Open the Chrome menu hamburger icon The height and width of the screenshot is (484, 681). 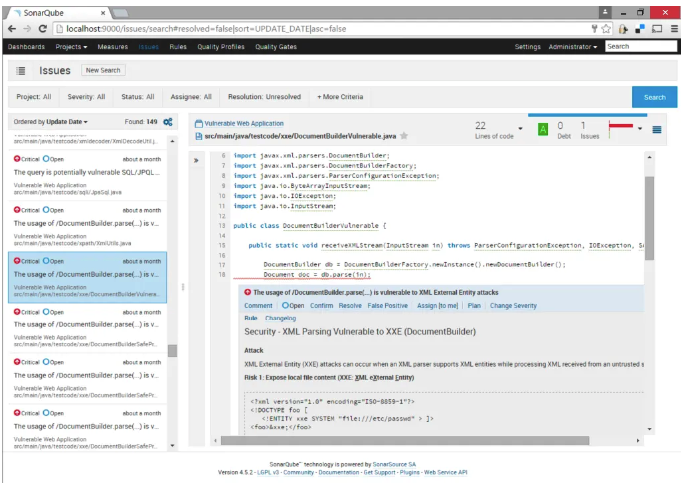[674, 29]
